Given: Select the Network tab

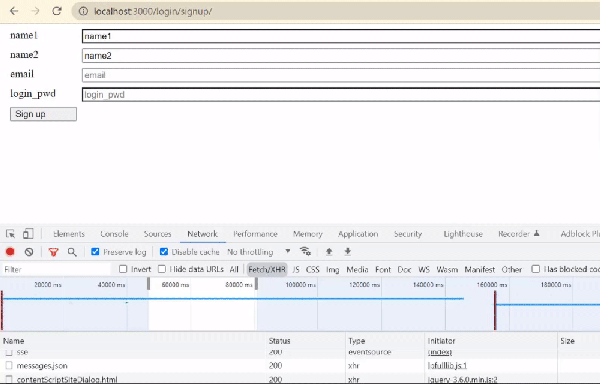Looking at the screenshot, I should coord(202,234).
